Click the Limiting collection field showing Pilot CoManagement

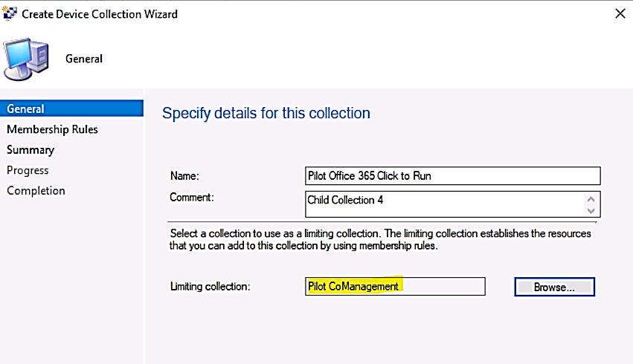tap(395, 286)
